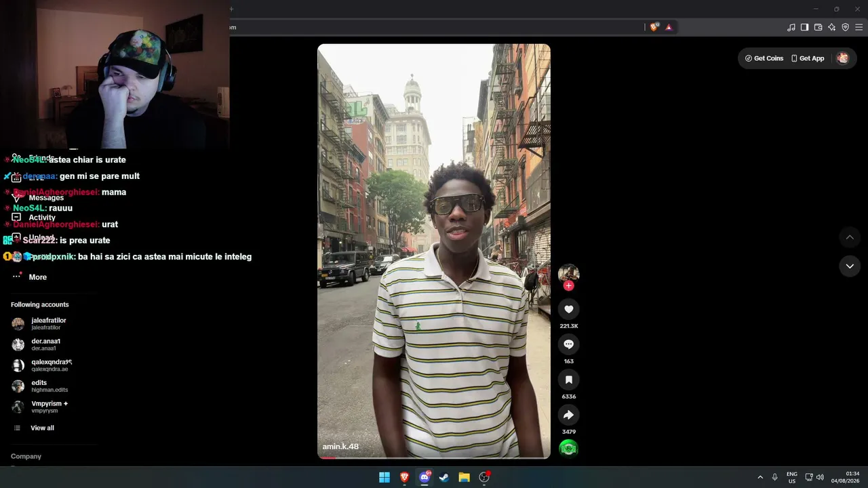Pause the playing video by clicking it

coord(434,251)
